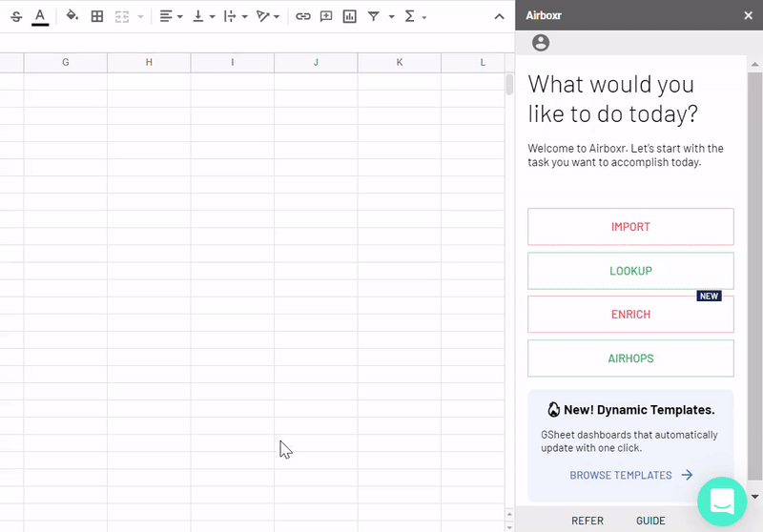
Task: Select column G header
Action: coord(66,62)
